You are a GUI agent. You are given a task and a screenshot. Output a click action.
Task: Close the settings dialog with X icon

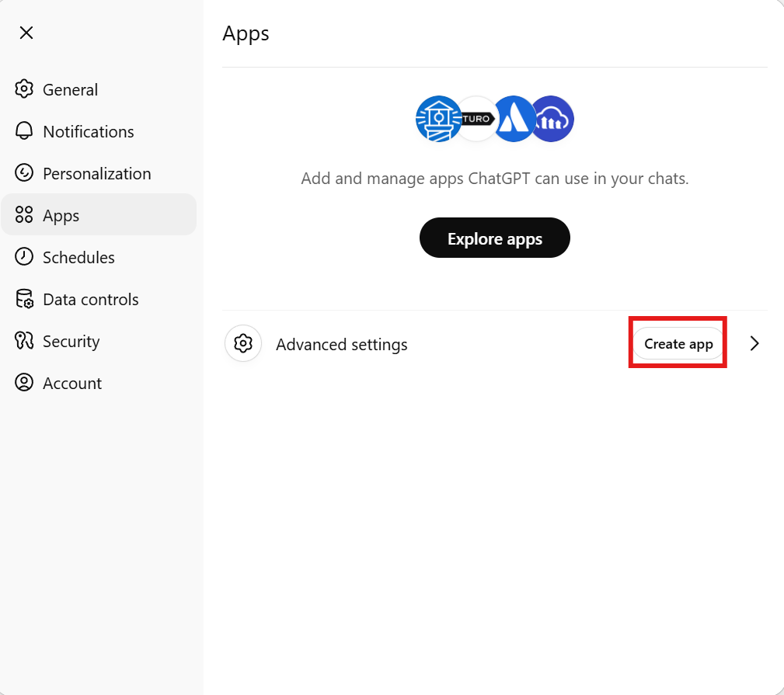click(x=26, y=33)
